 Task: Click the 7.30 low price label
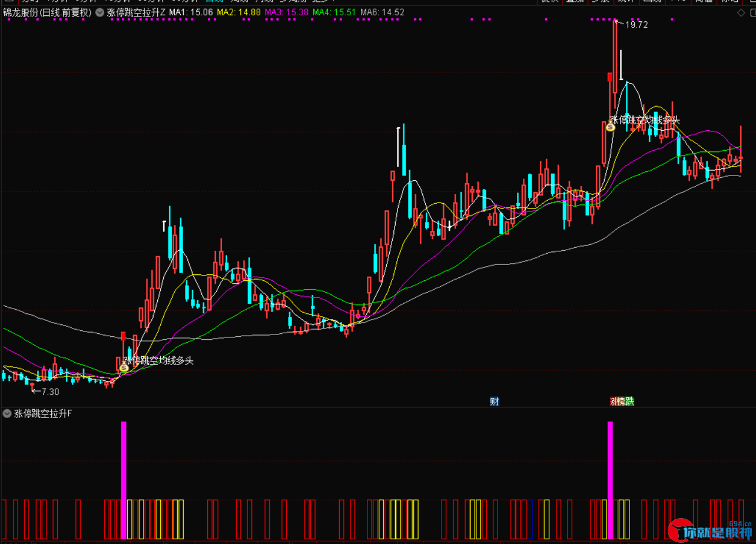coord(49,392)
